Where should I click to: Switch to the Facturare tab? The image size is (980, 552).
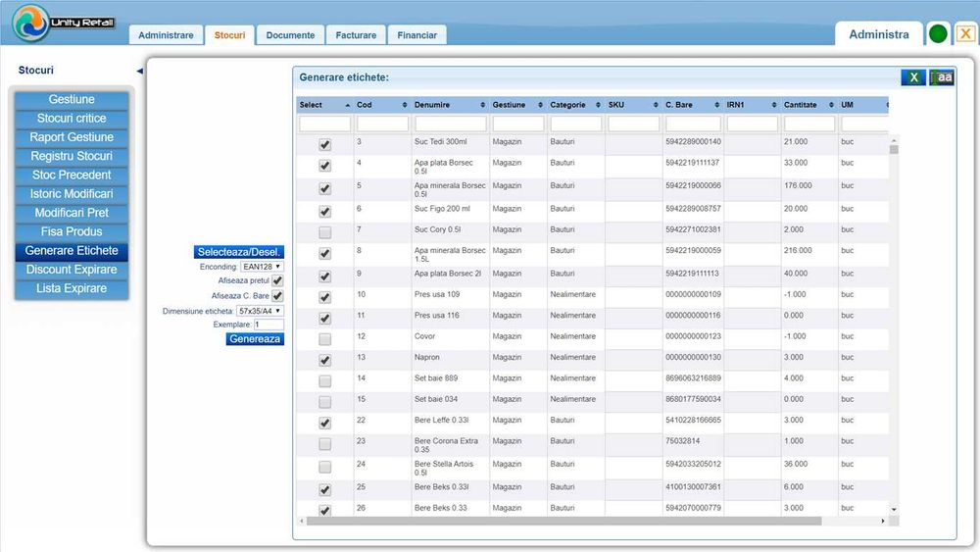click(x=355, y=35)
